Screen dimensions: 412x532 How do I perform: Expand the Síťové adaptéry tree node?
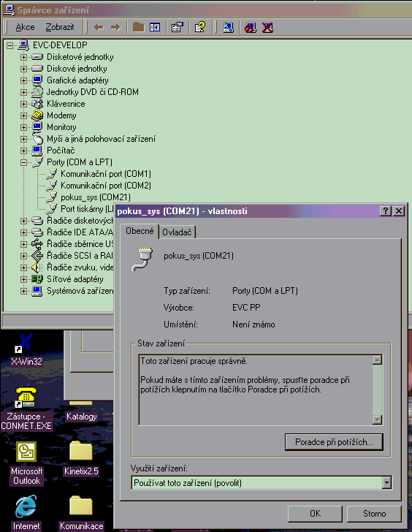coord(23,280)
